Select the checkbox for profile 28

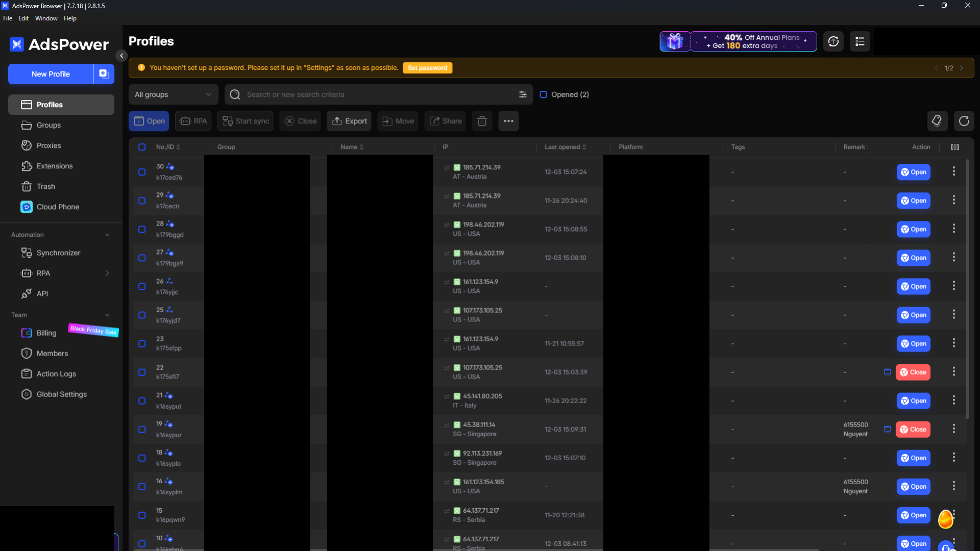(x=142, y=229)
